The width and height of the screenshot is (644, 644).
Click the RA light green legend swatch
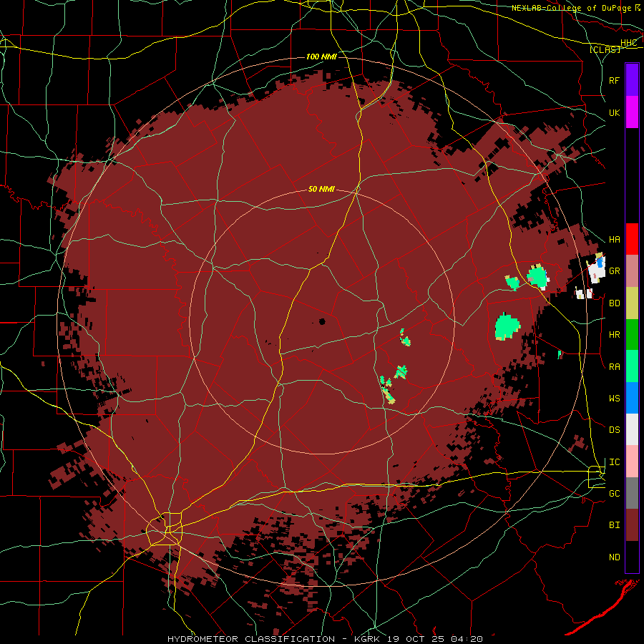point(632,366)
